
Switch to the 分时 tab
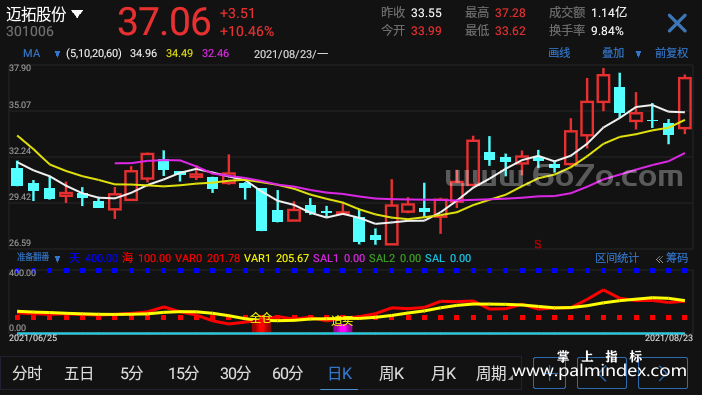tap(27, 373)
